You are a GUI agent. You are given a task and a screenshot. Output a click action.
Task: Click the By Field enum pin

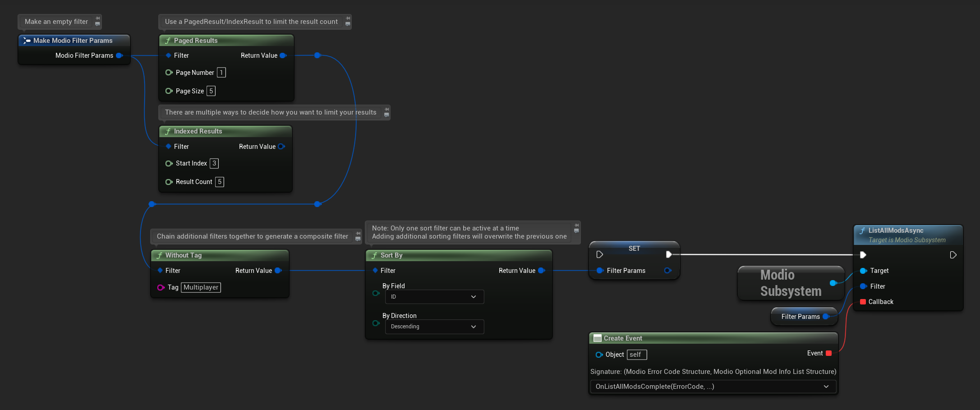coord(376,293)
